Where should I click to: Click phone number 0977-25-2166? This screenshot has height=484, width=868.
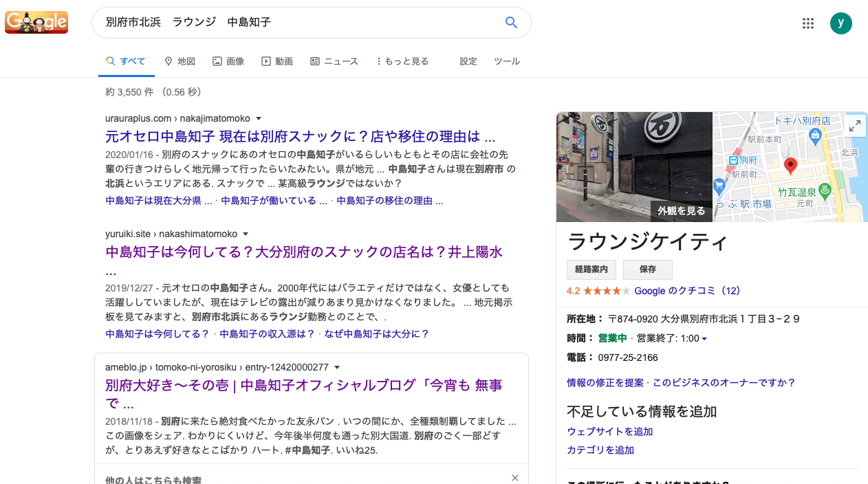coord(627,357)
